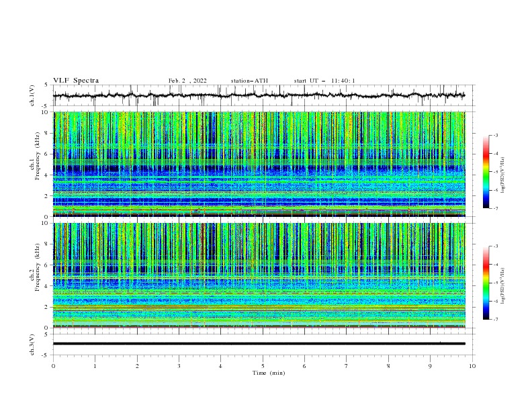Click time axis tick label "10"
The width and height of the screenshot is (532, 411).
click(x=472, y=366)
